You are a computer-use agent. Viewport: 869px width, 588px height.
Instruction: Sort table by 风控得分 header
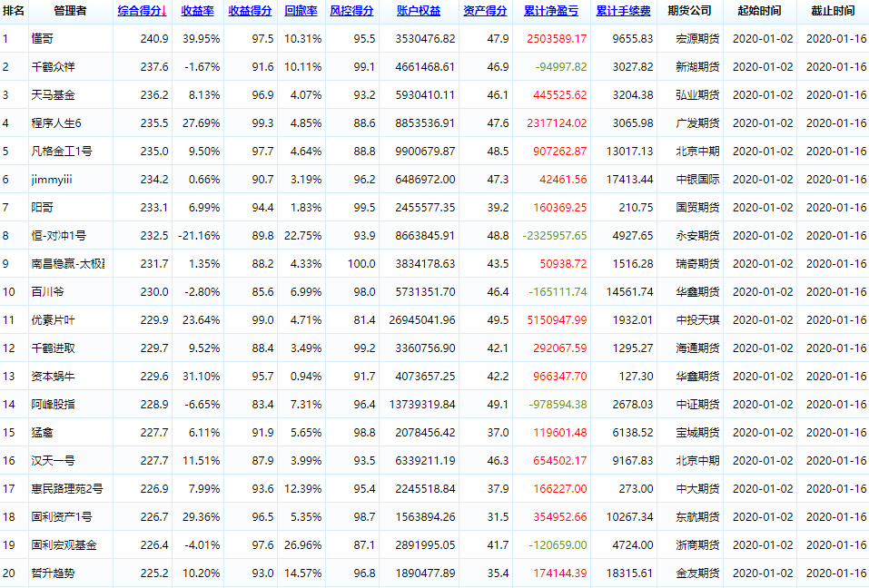351,11
